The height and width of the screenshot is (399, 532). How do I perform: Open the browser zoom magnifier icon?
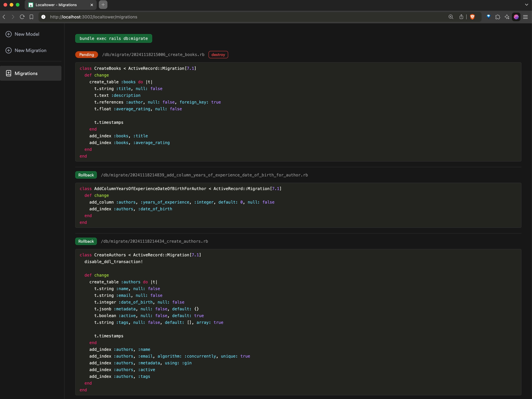click(451, 17)
